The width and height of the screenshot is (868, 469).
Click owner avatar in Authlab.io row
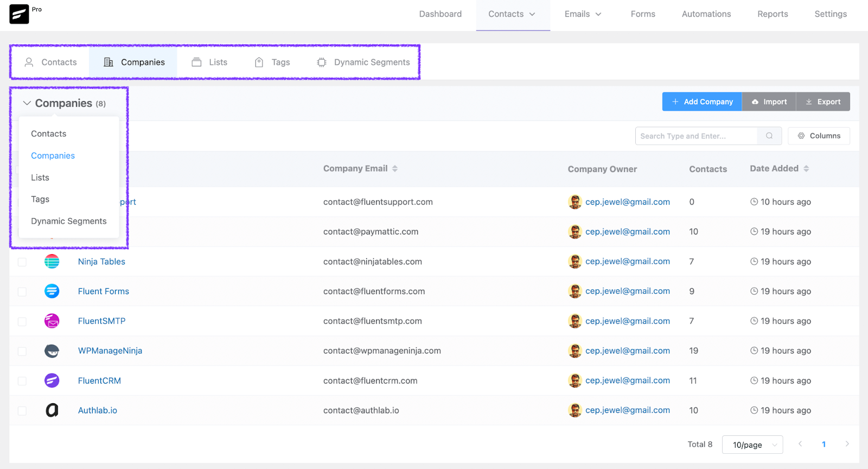tap(575, 410)
